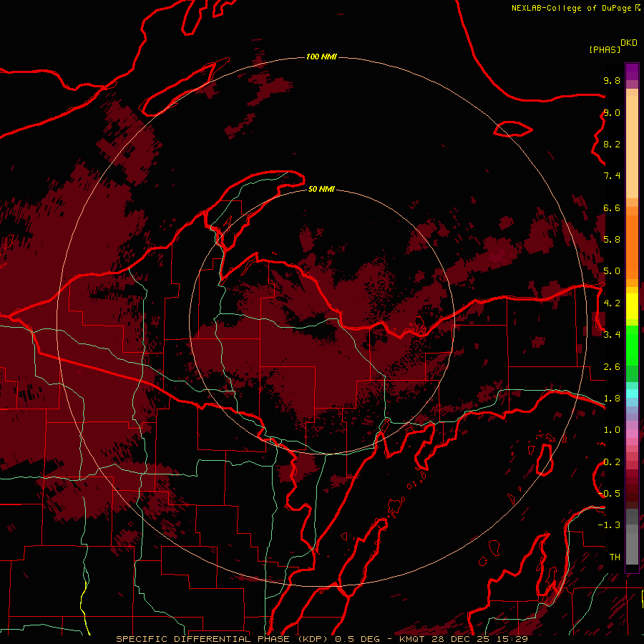
Task: Click the cyan color band in the legend
Action: pos(632,394)
